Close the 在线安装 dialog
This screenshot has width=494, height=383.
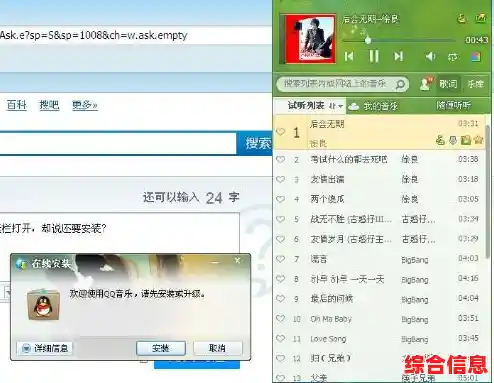click(237, 261)
